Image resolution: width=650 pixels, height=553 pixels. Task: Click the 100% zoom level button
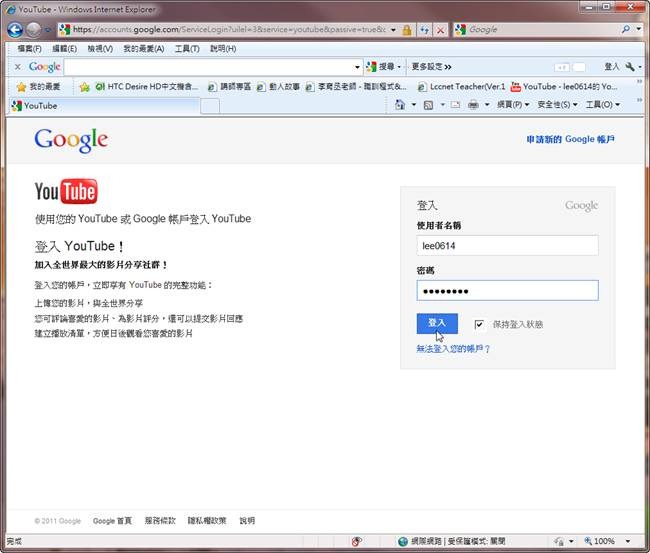coord(599,541)
